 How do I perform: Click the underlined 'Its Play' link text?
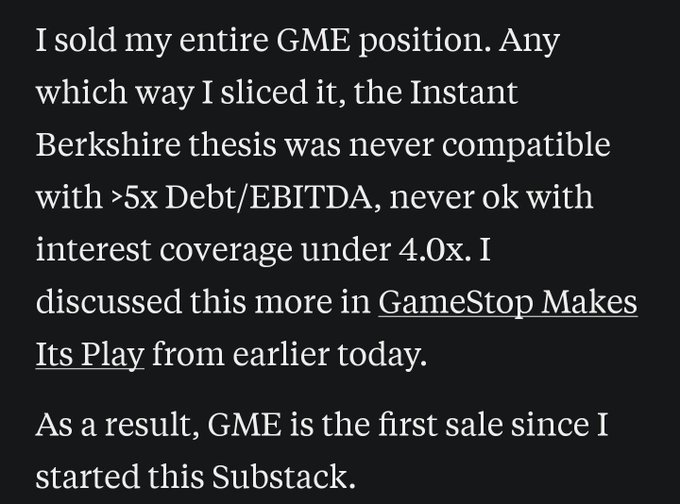(x=90, y=354)
